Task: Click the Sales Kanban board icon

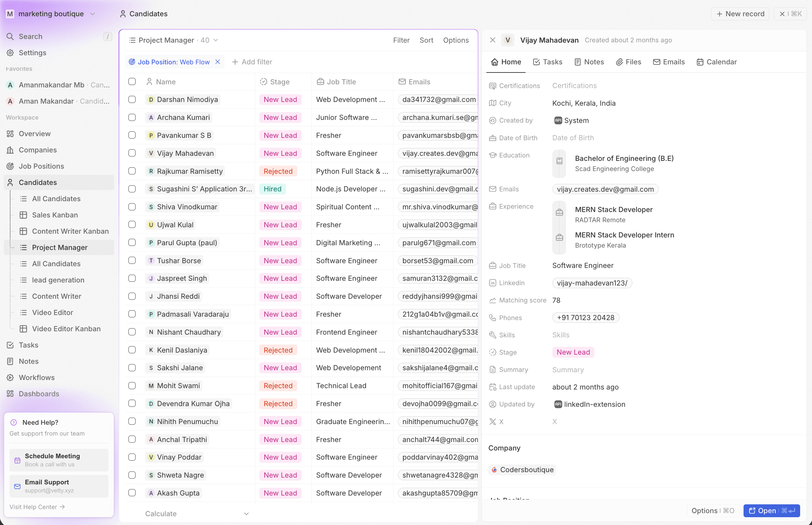Action: pyautogui.click(x=23, y=215)
